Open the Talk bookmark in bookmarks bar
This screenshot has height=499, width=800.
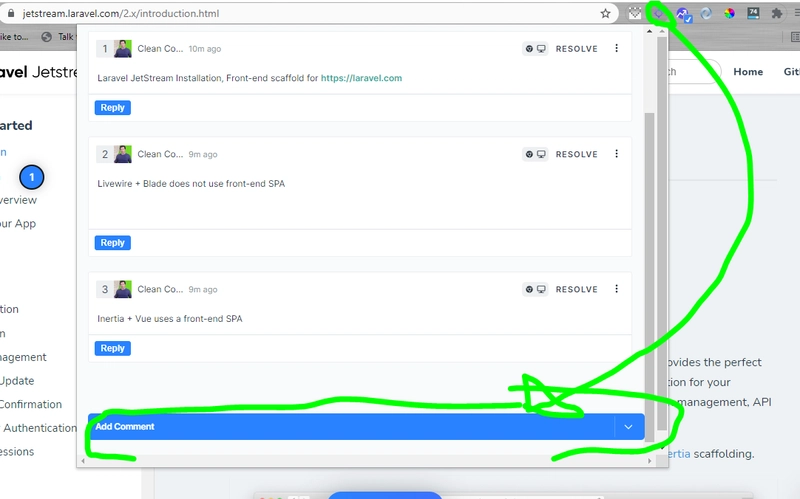tap(59, 37)
